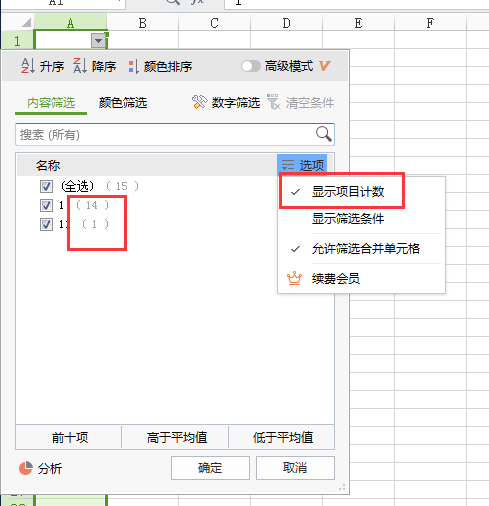Open the 分析 pie chart icon
This screenshot has width=489, height=506.
[x=26, y=468]
